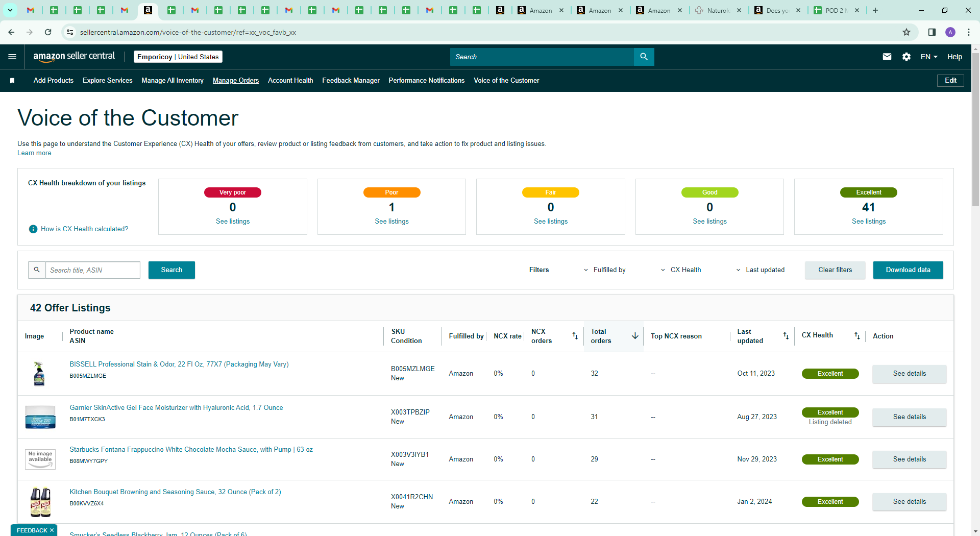Click Download data button
This screenshot has width=980, height=536.
(908, 270)
